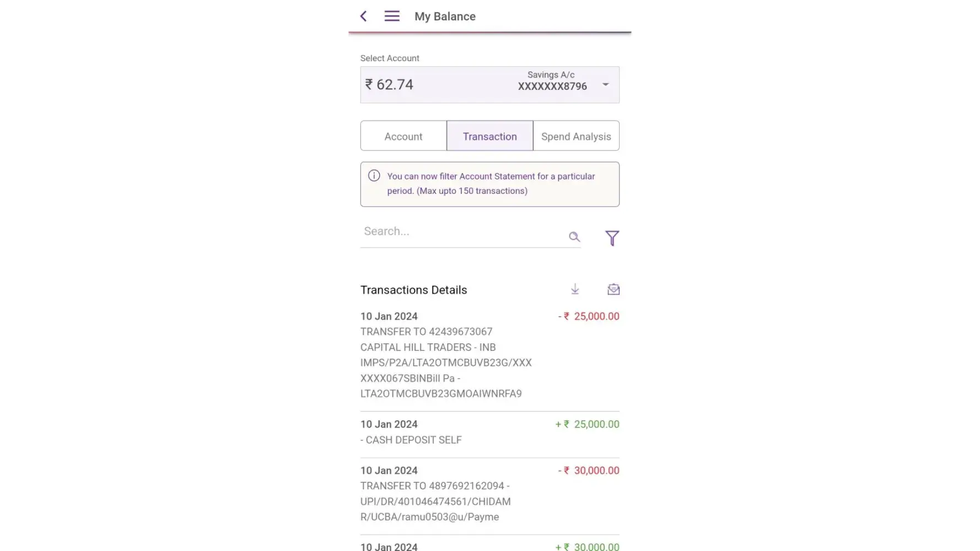Click the +₹25,000.00 credit amount
This screenshot has width=980, height=551.
coord(588,424)
